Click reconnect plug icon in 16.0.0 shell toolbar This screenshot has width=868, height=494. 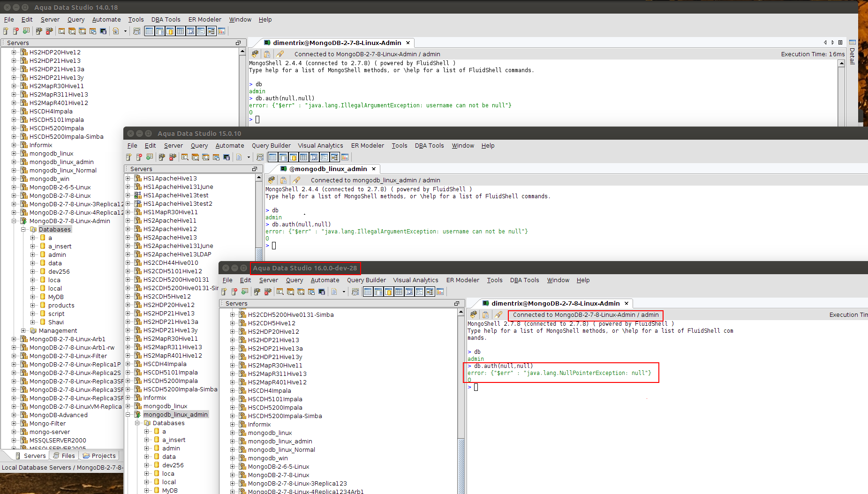click(474, 314)
